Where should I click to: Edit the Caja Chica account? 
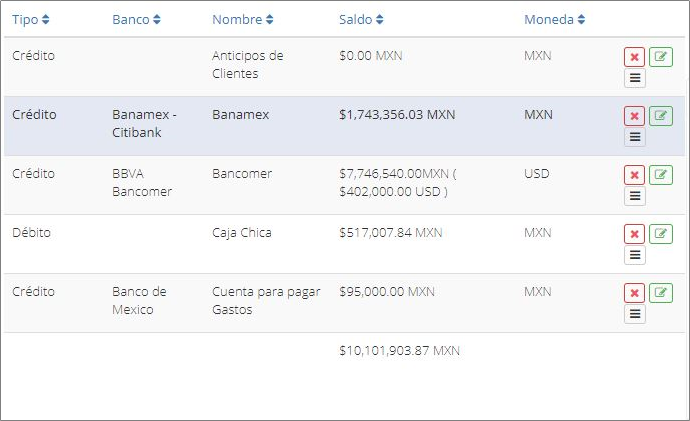pos(661,234)
